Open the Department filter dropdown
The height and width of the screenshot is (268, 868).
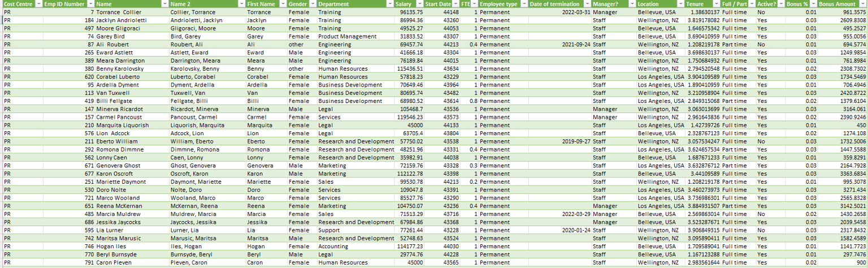tap(390, 4)
